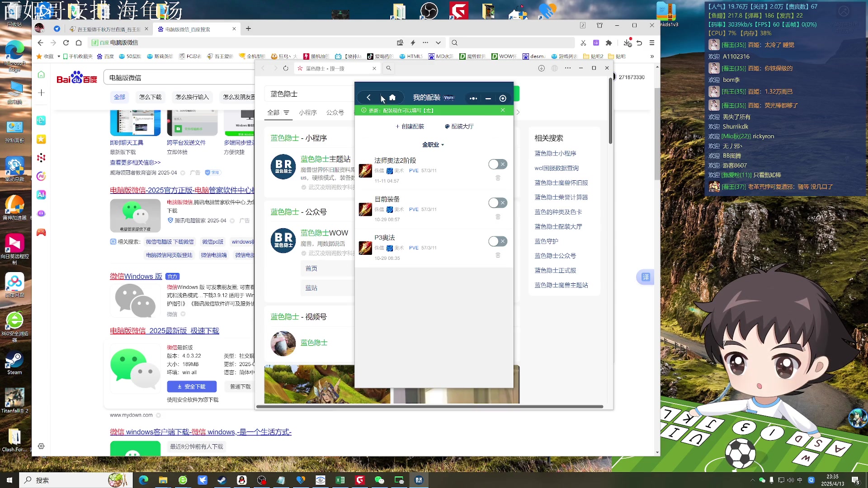The height and width of the screenshot is (488, 868).
Task: Turn on the P3奥法 toggle
Action: [x=497, y=241]
